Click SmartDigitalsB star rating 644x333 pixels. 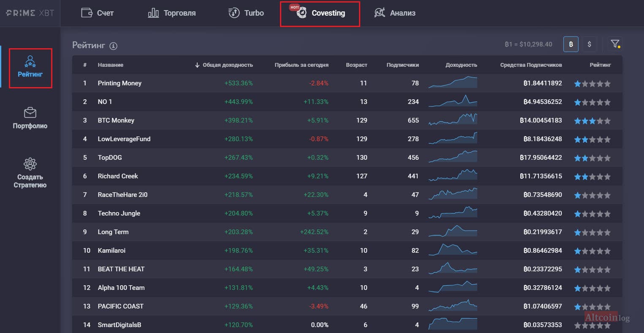pyautogui.click(x=592, y=325)
